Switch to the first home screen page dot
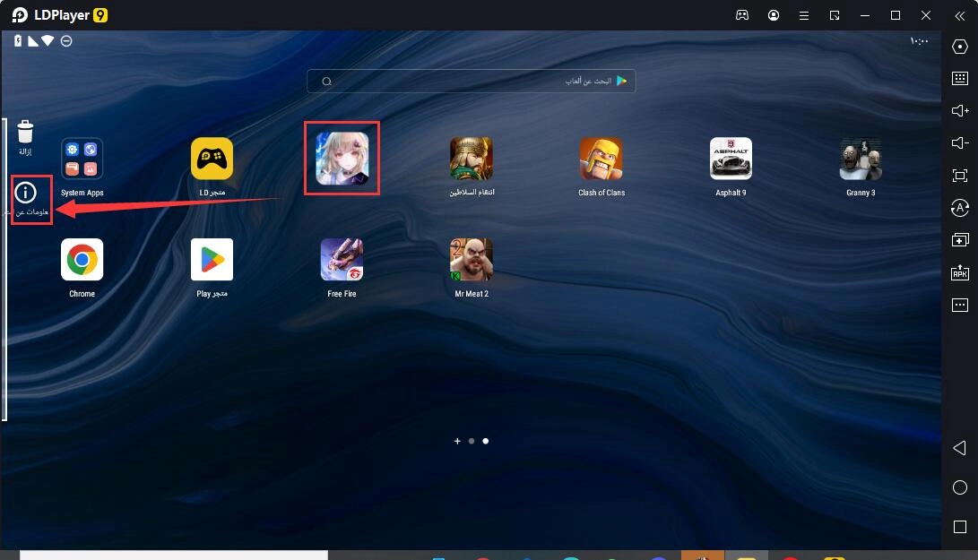Viewport: 978px width, 560px height. click(472, 441)
